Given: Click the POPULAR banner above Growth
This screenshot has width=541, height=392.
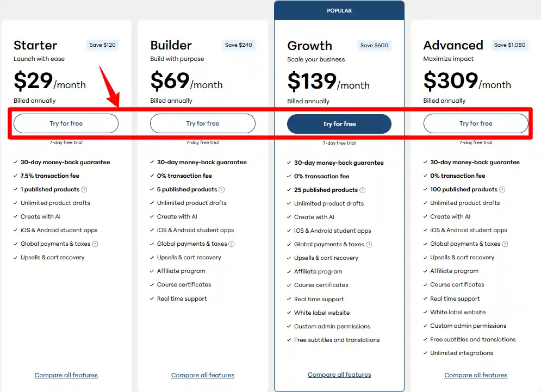Looking at the screenshot, I should tap(339, 11).
